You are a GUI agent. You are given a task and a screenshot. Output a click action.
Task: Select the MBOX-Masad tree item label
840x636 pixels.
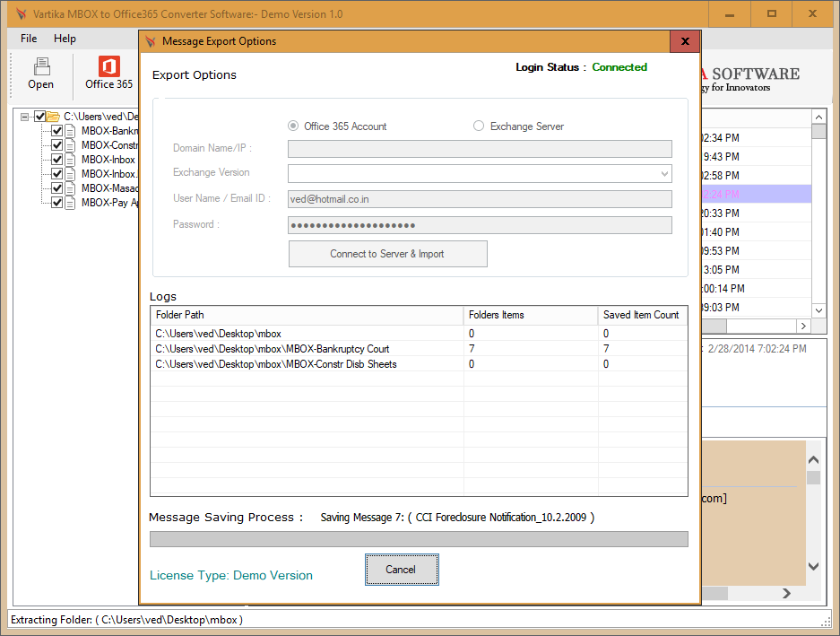pyautogui.click(x=109, y=188)
